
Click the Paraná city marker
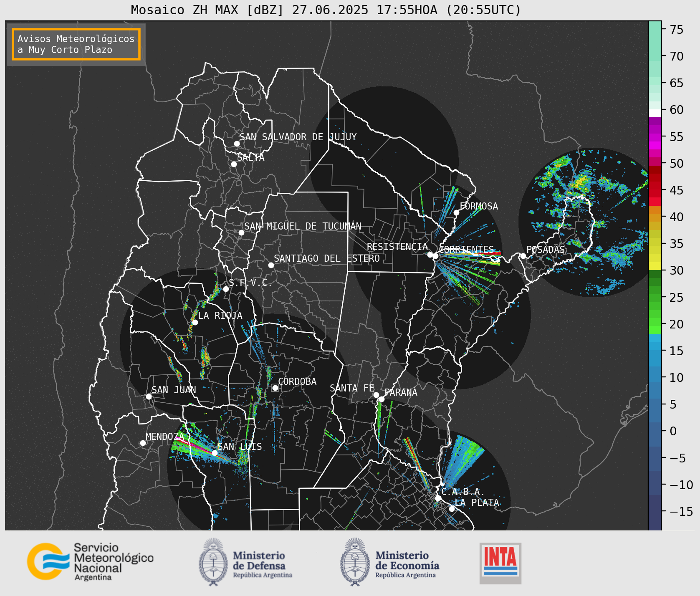pyautogui.click(x=382, y=399)
